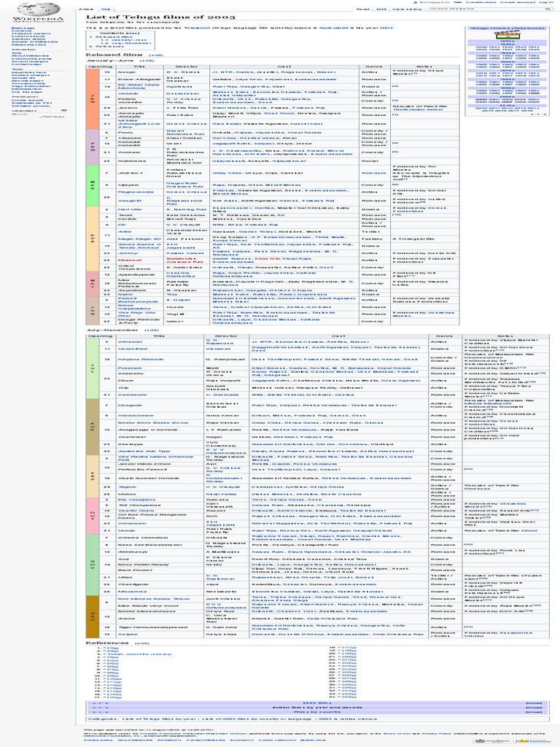Expand Indian films by year and decade navbox
The image size is (560, 747).
(x=534, y=708)
